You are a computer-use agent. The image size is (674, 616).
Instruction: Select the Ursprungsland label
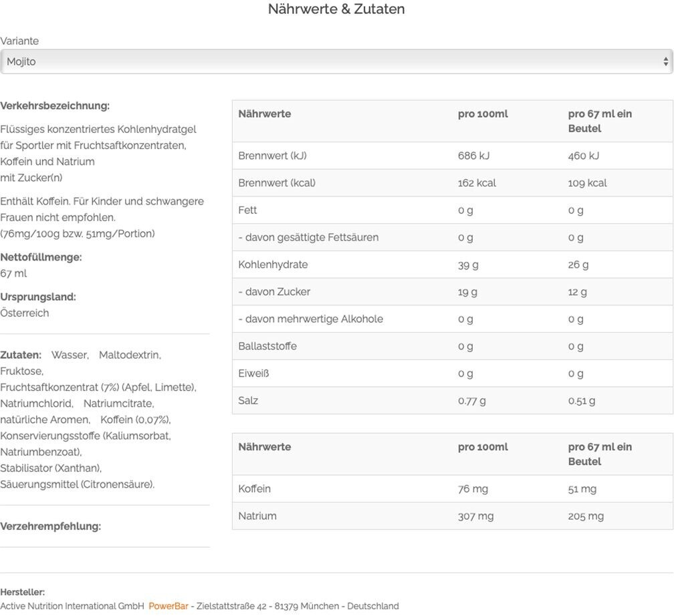pyautogui.click(x=38, y=297)
